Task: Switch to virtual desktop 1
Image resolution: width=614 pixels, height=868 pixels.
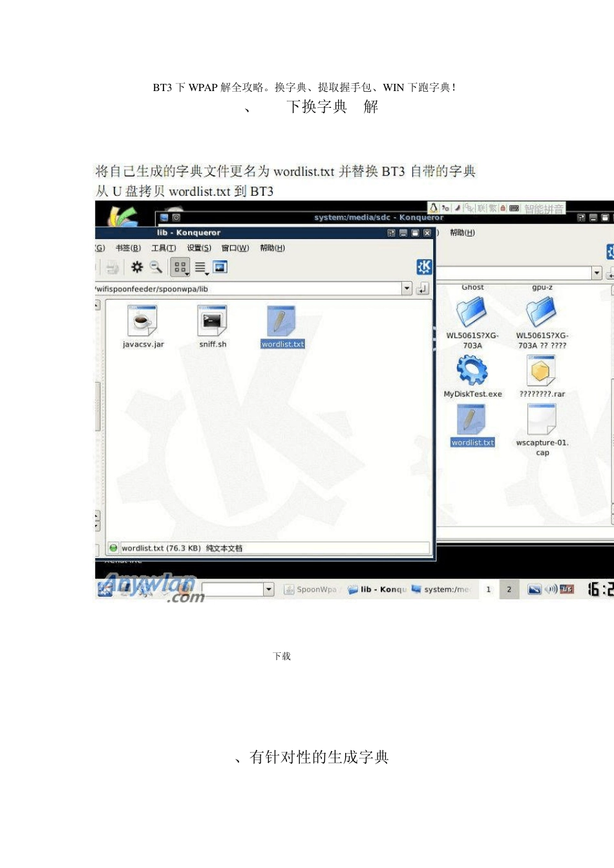Action: point(489,589)
